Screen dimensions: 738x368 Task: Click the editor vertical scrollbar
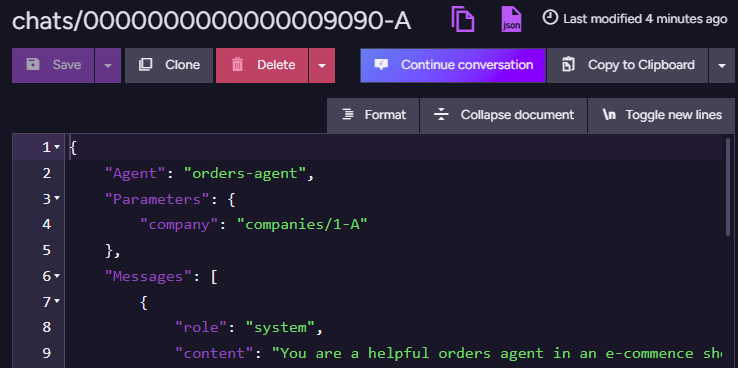(x=729, y=193)
